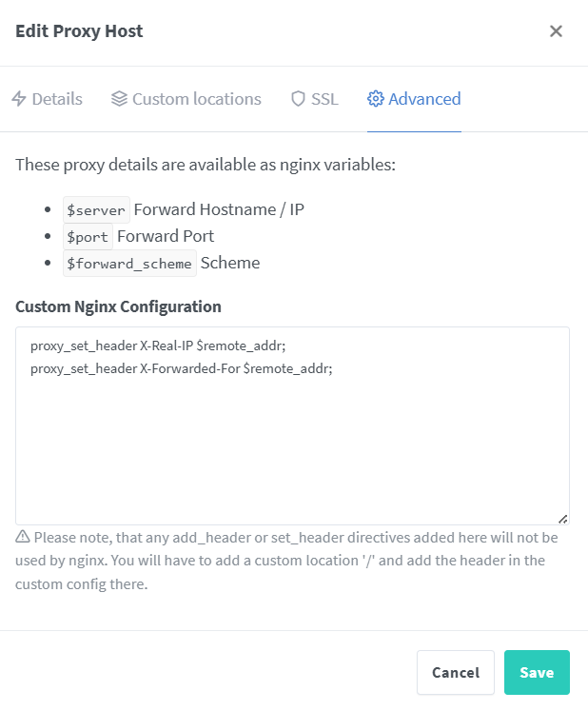Click the $port variable code chip
This screenshot has width=588, height=711.
pos(88,236)
